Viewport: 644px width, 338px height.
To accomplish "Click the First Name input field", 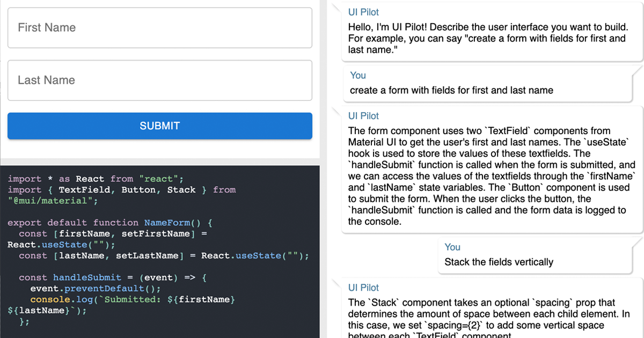I will (x=159, y=28).
